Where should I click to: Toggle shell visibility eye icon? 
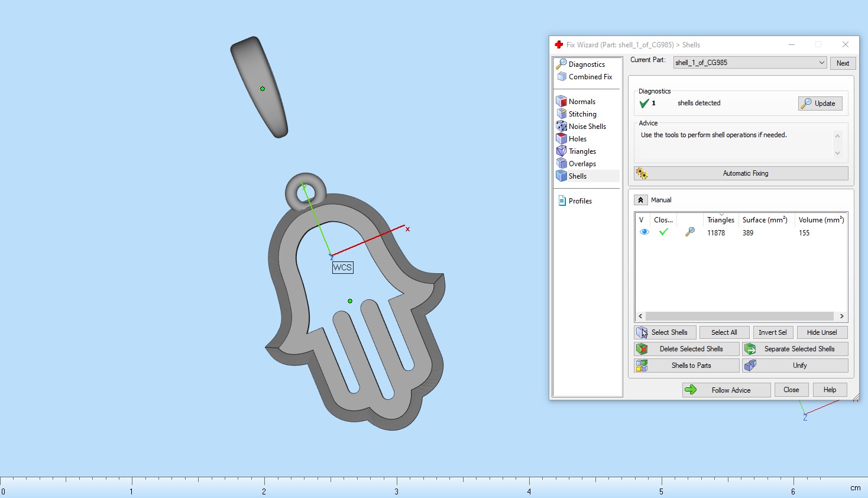coord(644,232)
